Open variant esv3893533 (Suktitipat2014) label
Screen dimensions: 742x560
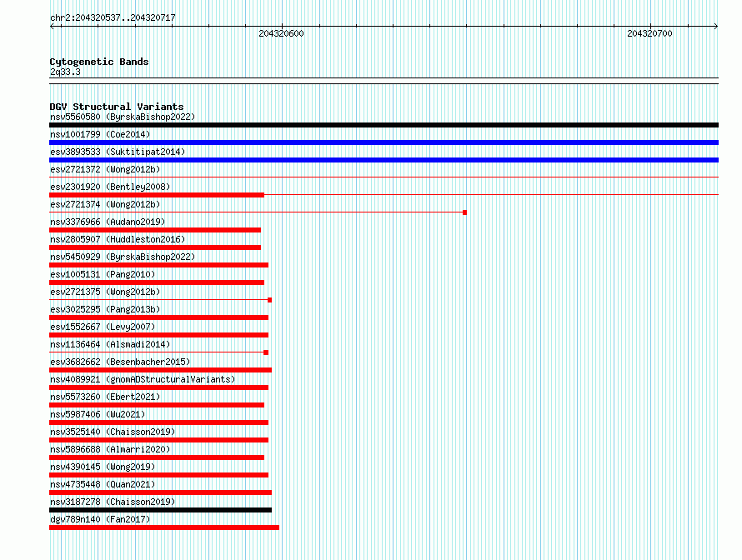[x=118, y=152]
